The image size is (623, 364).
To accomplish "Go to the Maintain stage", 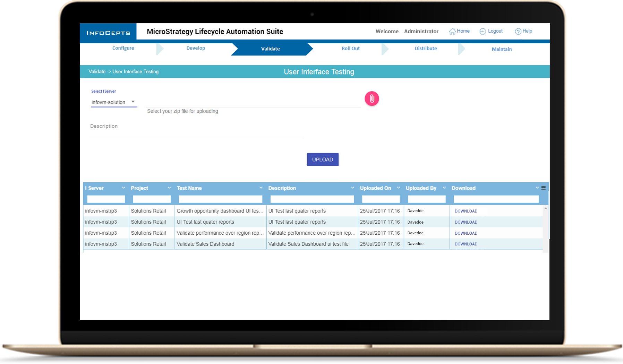I will [502, 49].
